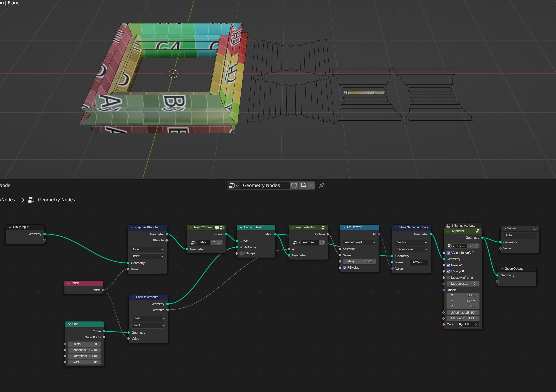
Task: Click the go-to-group icon on the UV printer node
Action: 478,231
